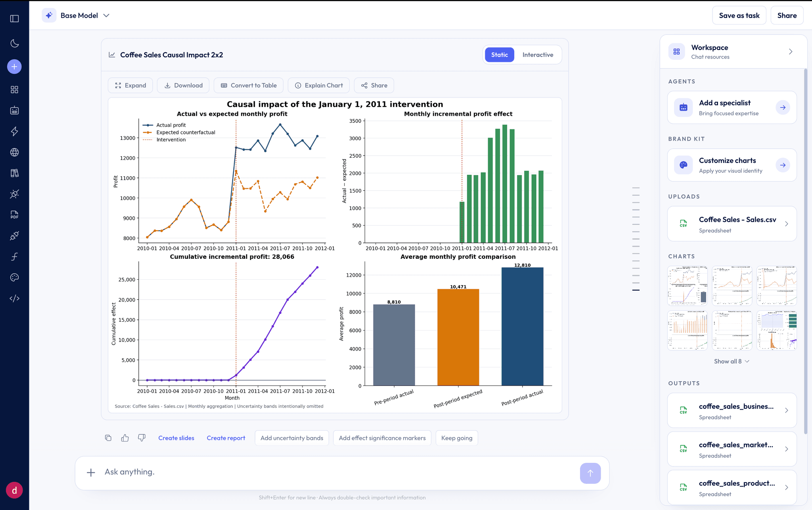Click the lightning bolt icon in sidebar
Image resolution: width=812 pixels, height=510 pixels.
15,131
